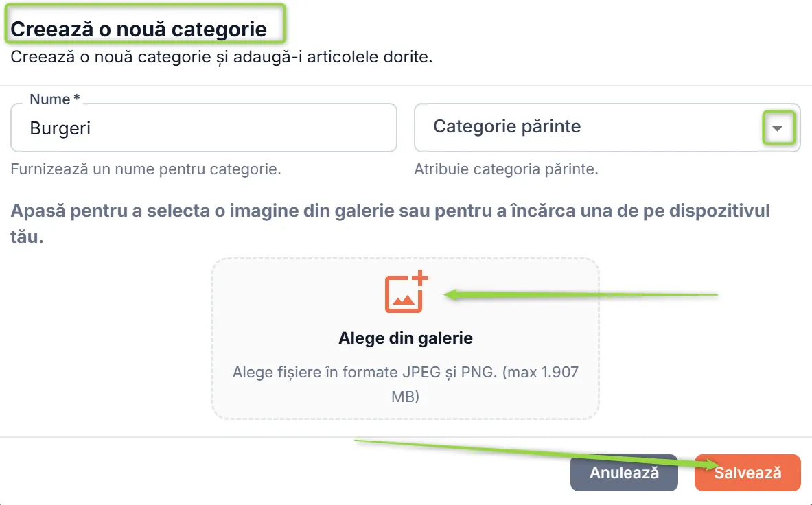Expand the Categorie părinte dropdown arrow
Image resolution: width=812 pixels, height=505 pixels.
(777, 128)
